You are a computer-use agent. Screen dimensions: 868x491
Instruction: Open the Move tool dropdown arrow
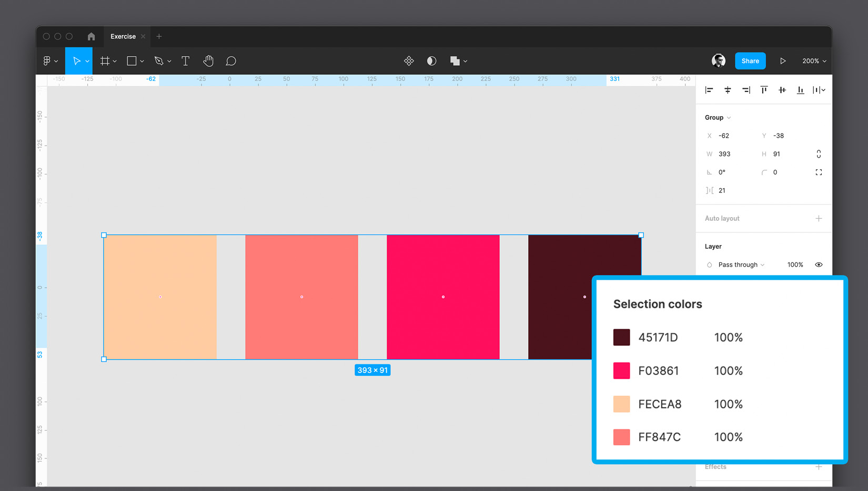pos(87,60)
